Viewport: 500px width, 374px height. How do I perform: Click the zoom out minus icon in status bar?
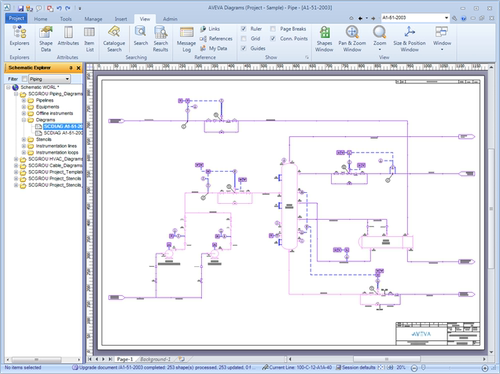click(x=414, y=368)
